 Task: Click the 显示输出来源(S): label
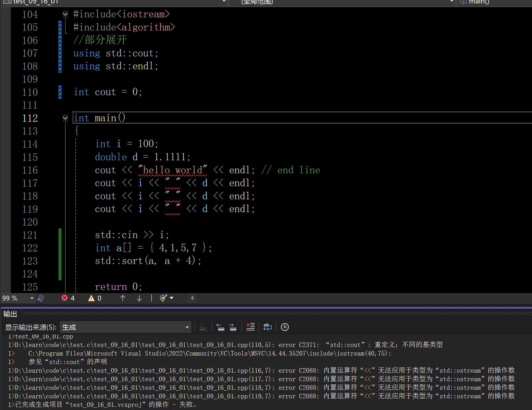coord(31,327)
